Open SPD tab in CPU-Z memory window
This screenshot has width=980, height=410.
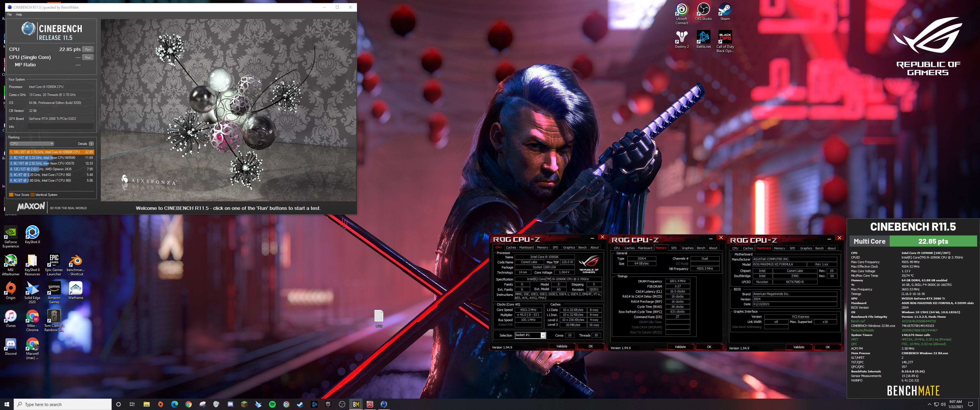[x=674, y=248]
